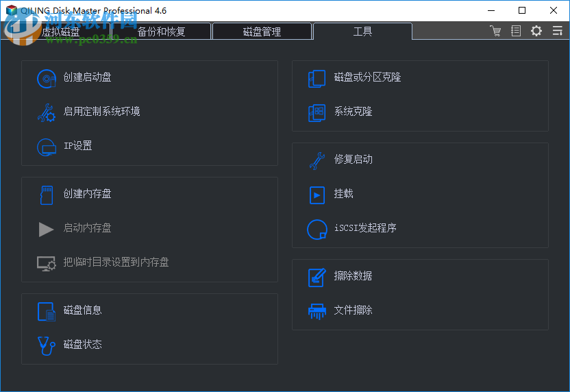Open settings gear icon in header
Screen dimensions: 570x392
[536, 31]
